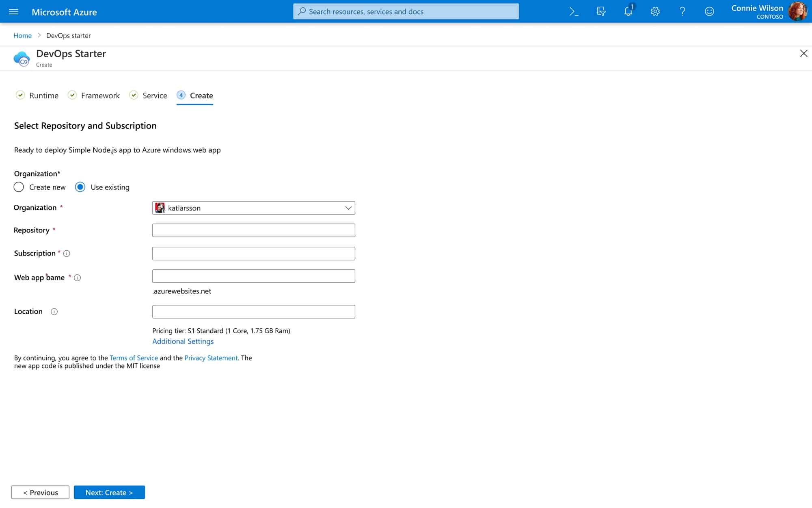The height and width of the screenshot is (508, 812).
Task: Click the DevOps Starter cloud icon
Action: click(22, 58)
